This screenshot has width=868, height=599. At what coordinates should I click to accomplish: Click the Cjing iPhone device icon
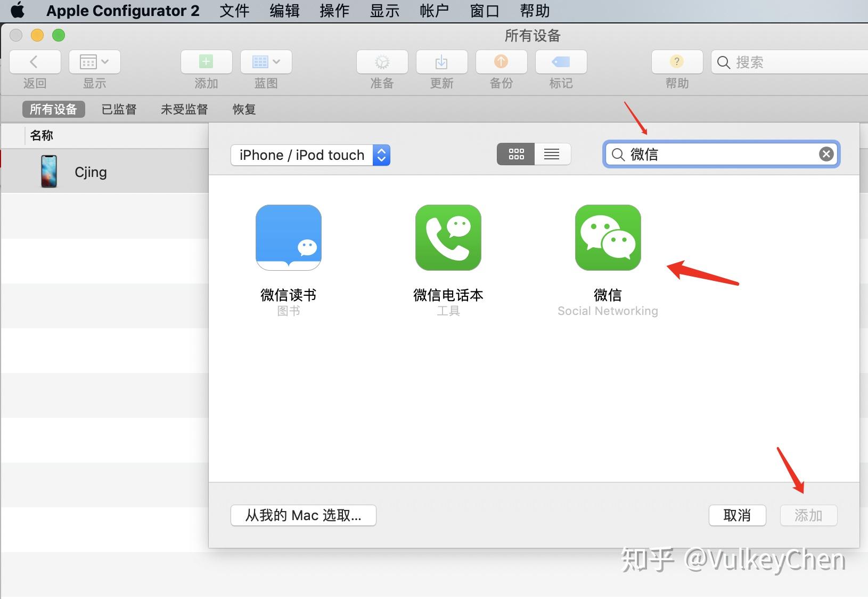(x=49, y=172)
